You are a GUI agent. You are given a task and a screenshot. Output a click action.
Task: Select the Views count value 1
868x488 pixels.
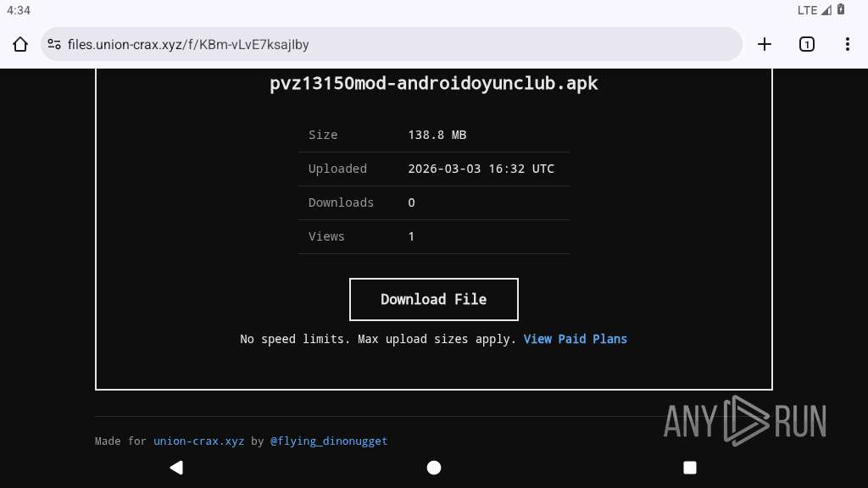[411, 236]
